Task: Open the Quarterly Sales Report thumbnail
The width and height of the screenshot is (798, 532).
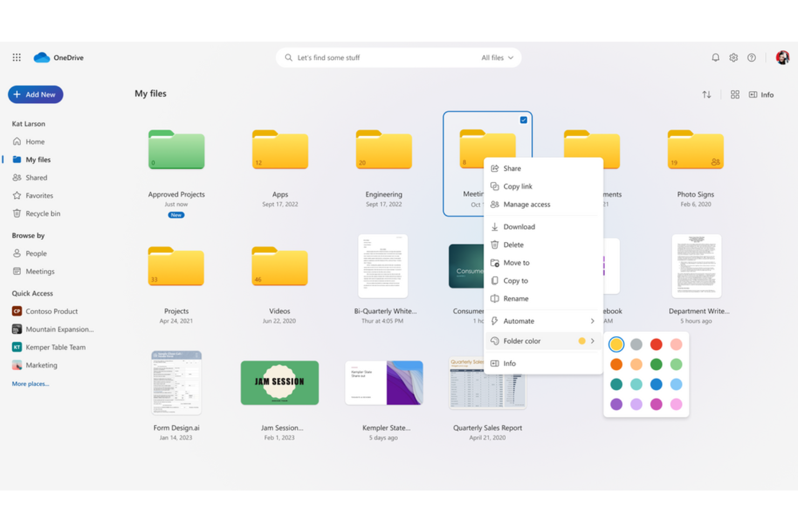Action: pos(487,383)
